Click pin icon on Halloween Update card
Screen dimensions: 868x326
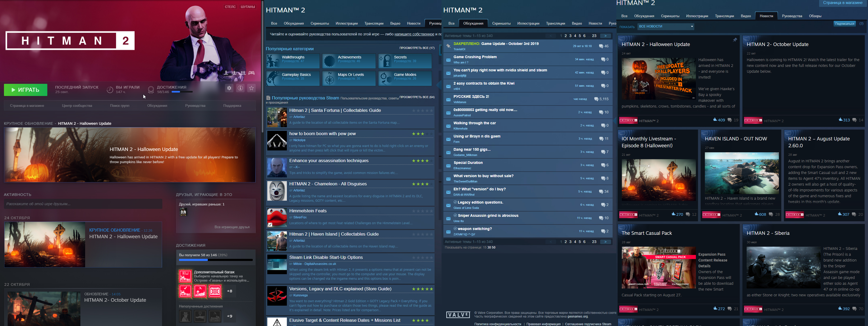coord(734,40)
